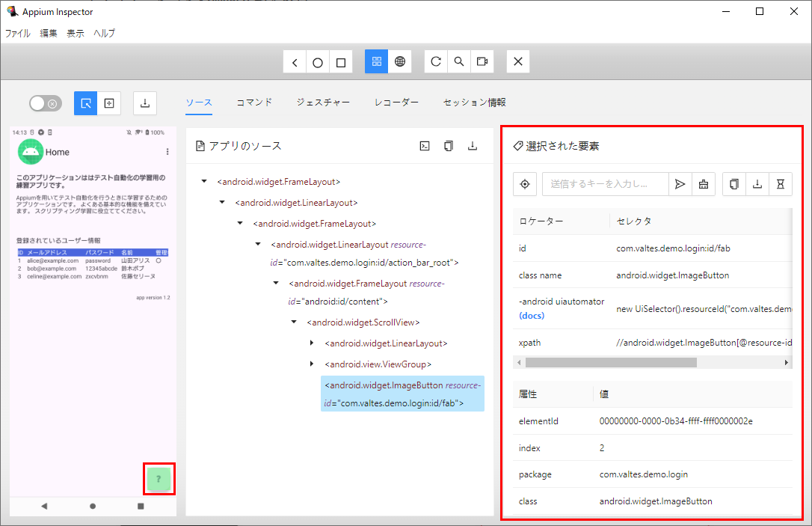
Task: Download screenshot using the download icon
Action: pyautogui.click(x=145, y=103)
